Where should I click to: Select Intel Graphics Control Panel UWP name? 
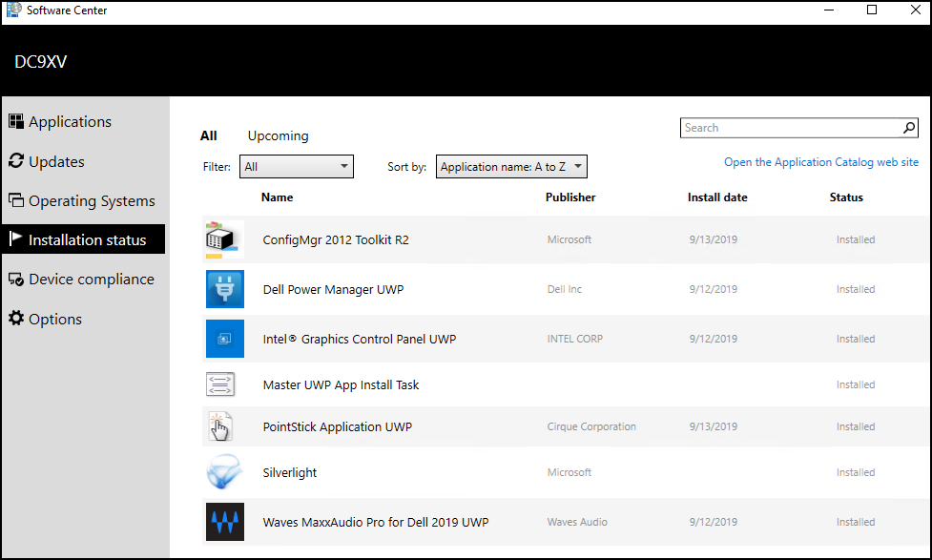pyautogui.click(x=360, y=339)
